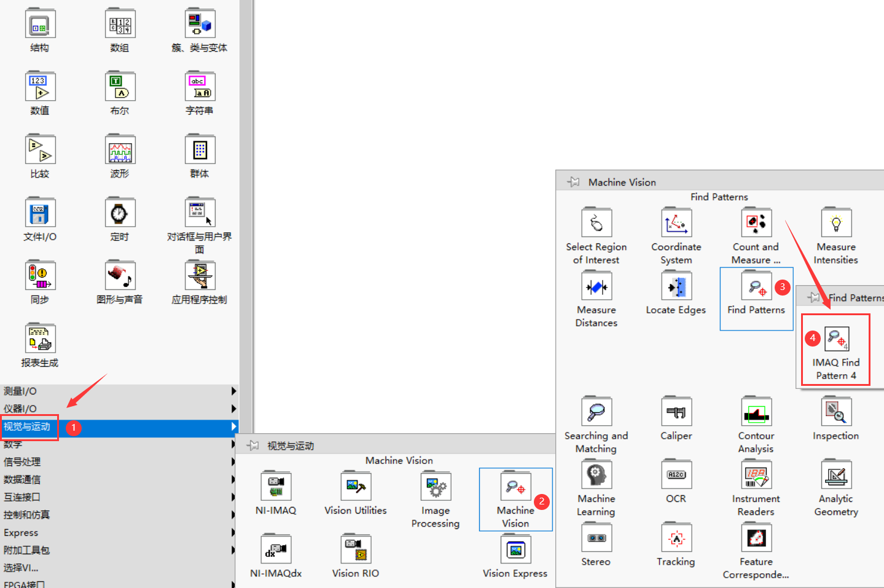Open the 同步 synchronization palette icon
This screenshot has width=884, height=588.
[40, 276]
